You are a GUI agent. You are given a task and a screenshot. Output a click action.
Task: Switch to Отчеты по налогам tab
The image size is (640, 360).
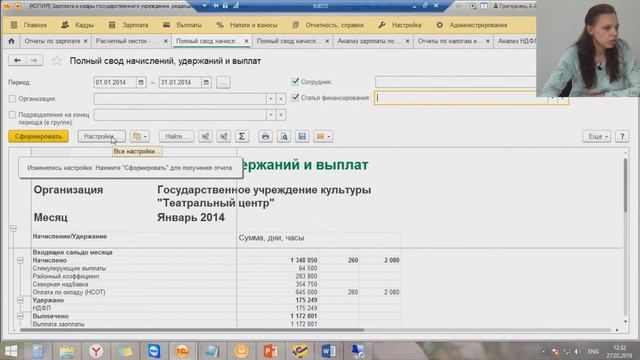tap(448, 41)
